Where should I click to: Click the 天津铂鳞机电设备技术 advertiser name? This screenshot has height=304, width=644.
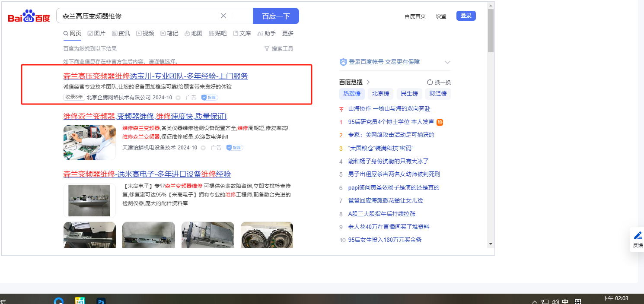pyautogui.click(x=149, y=148)
